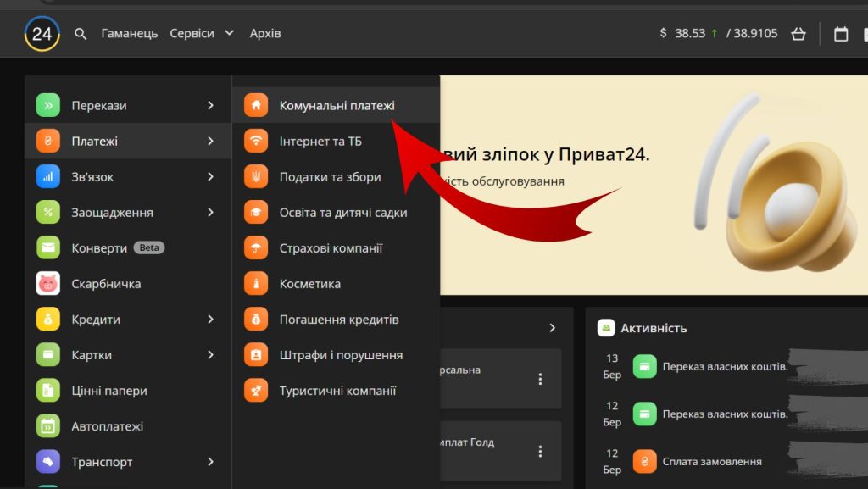This screenshot has width=868, height=489.
Task: Click the Скарбничка piggy bank icon
Action: coord(48,284)
